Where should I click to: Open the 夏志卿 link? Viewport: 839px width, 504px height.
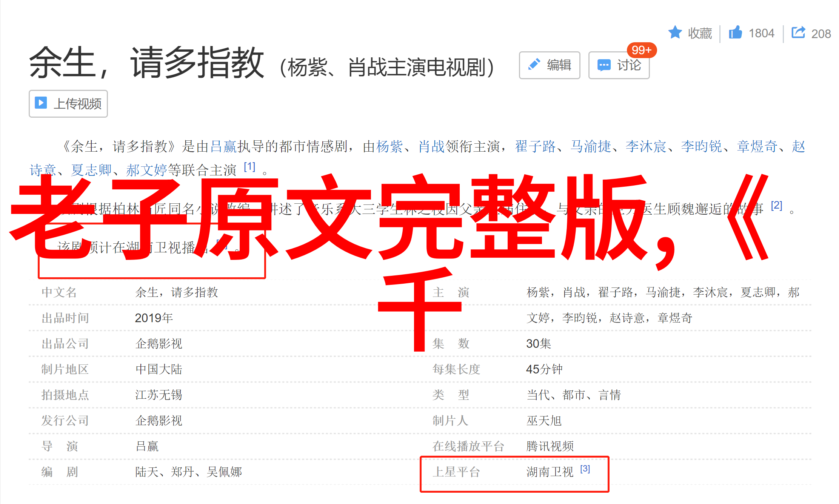click(91, 170)
